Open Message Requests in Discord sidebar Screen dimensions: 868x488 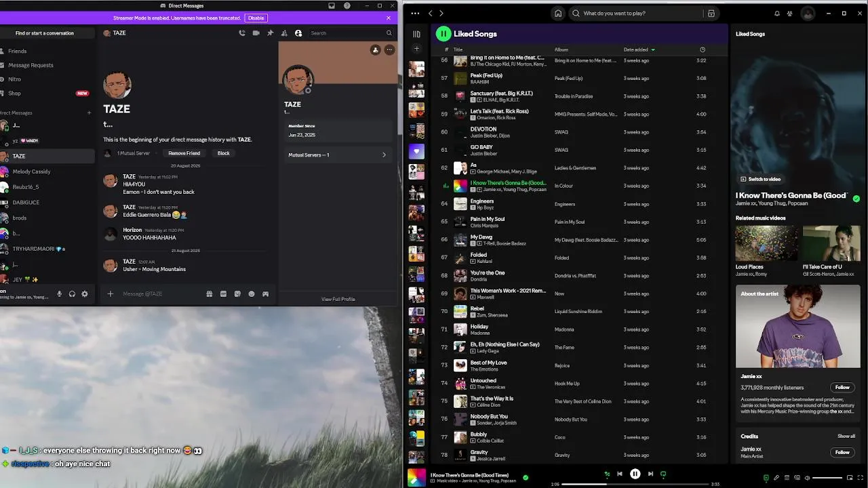31,65
